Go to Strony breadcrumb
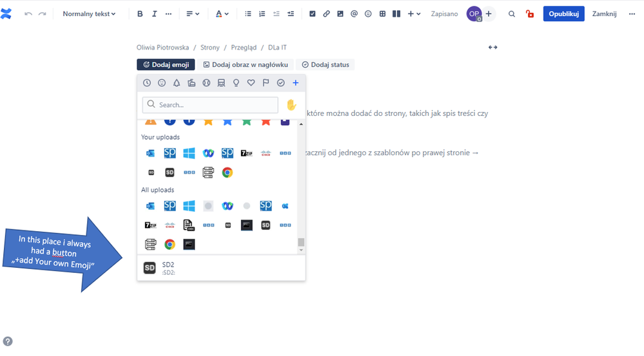The height and width of the screenshot is (356, 644). (x=210, y=48)
